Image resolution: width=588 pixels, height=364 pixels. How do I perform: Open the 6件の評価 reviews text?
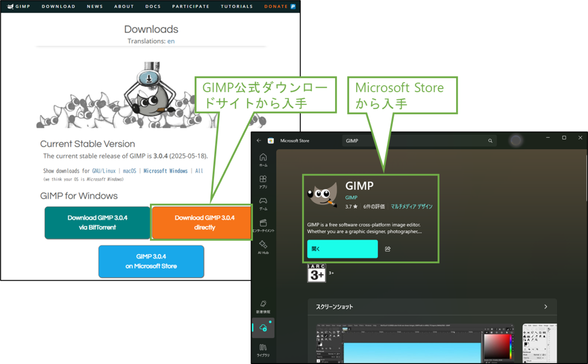click(x=374, y=207)
